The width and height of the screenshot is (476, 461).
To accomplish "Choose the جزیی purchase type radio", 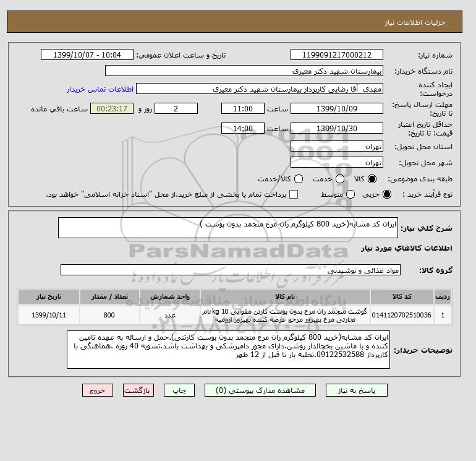I will [387, 194].
